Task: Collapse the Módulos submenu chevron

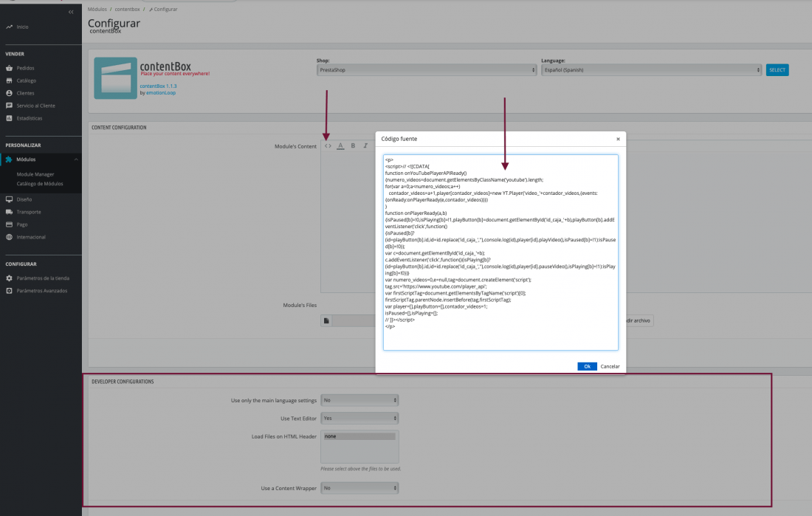Action: point(76,159)
